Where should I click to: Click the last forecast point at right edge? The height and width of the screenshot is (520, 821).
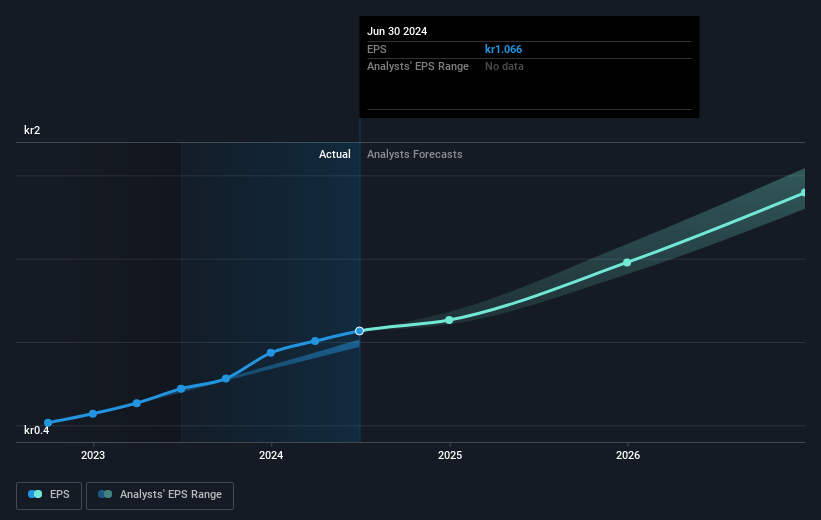pyautogui.click(x=803, y=193)
